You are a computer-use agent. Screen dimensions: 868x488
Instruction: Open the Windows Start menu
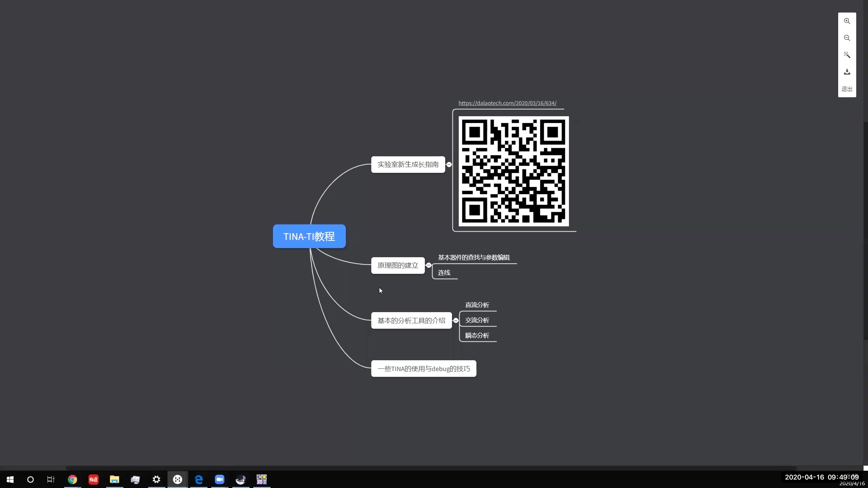point(10,480)
